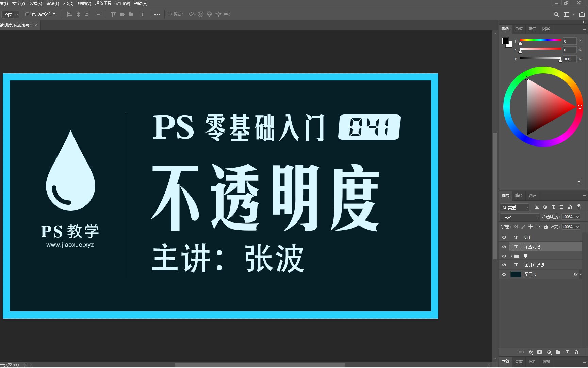Align bottom edges in options bar
This screenshot has height=368, width=588.
(131, 14)
